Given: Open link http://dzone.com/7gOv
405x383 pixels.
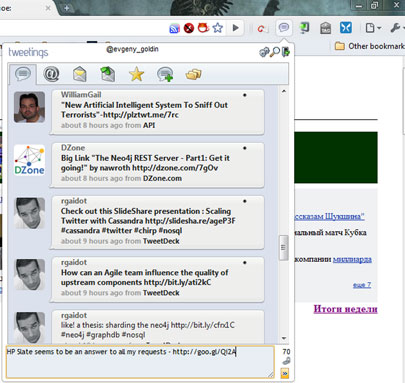Looking at the screenshot, I should pyautogui.click(x=175, y=168).
